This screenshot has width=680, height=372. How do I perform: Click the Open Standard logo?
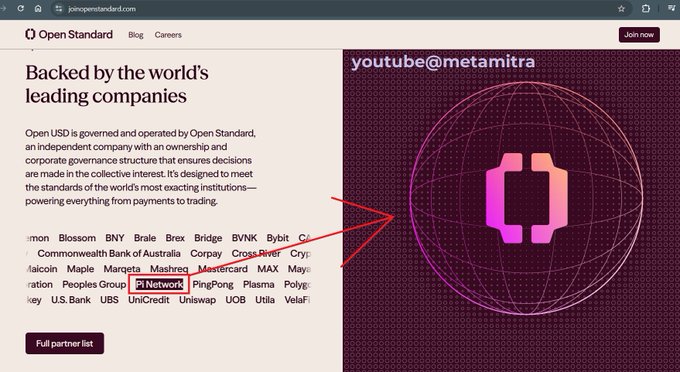point(69,34)
